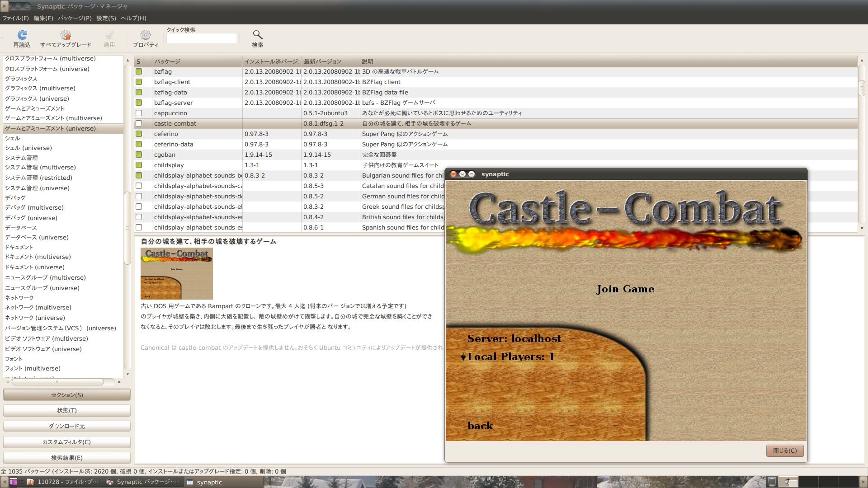The image size is (868, 488).
Task: Sort by status S column header
Action: click(x=138, y=61)
